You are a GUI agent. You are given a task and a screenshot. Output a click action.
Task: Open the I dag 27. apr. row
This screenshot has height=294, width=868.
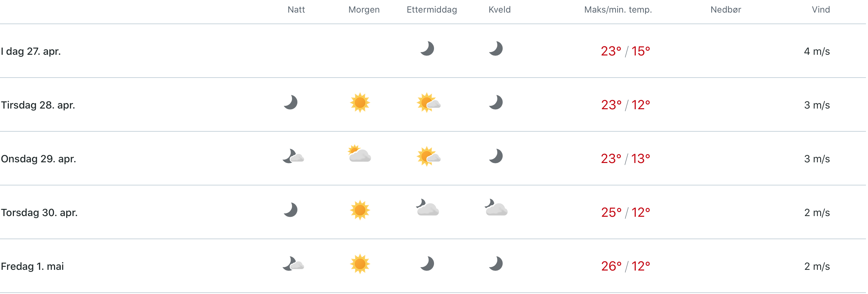coord(433,51)
